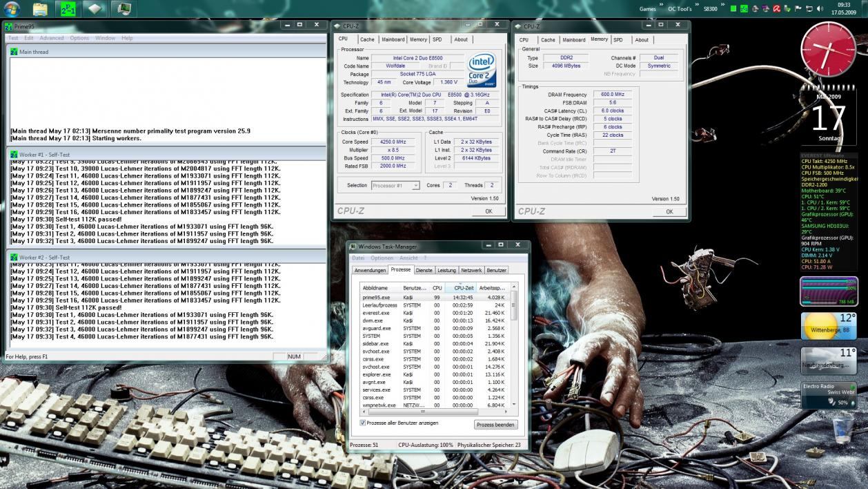This screenshot has width=868, height=489.
Task: Open the Recycle Bin on the desktop
Action: click(x=842, y=430)
